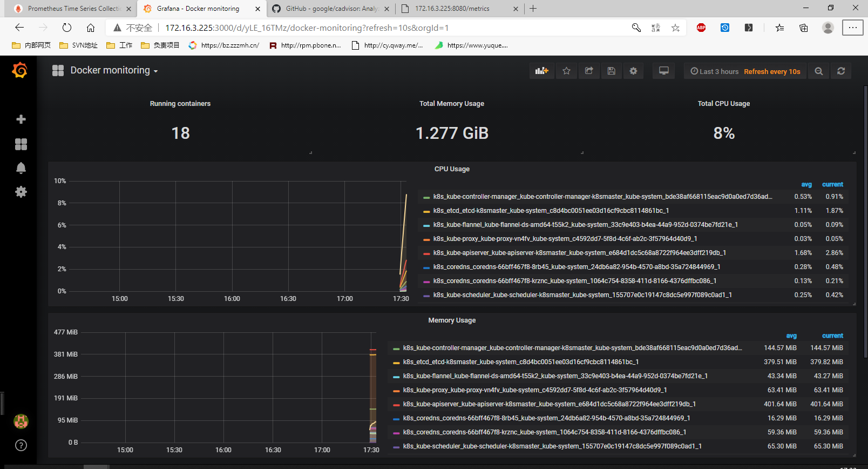Open dashboard settings gear icon
Screen dimensions: 868x469
coord(633,71)
